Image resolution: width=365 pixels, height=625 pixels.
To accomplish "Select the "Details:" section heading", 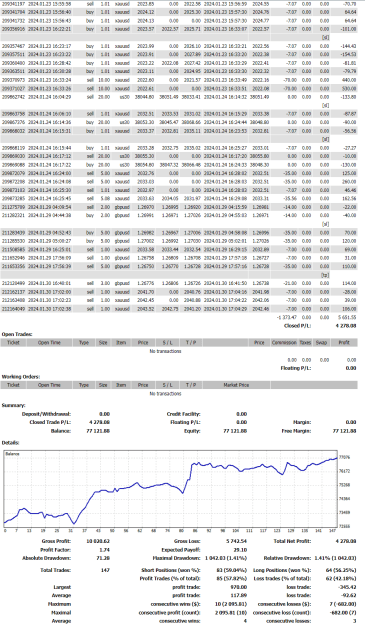I will [10, 442].
